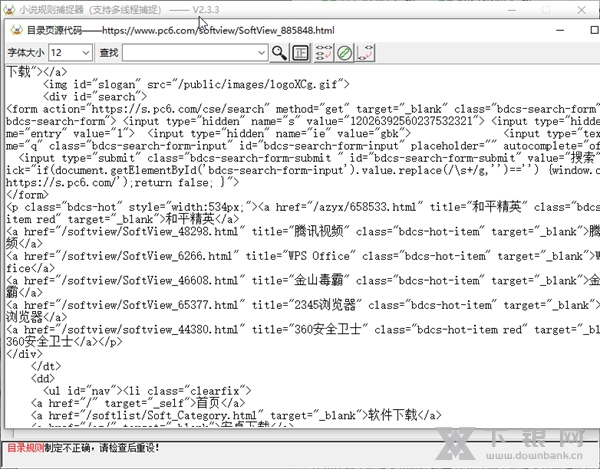Click the last toolbar icon with red arrow
Viewport: 600px width, 469px height.
(x=367, y=52)
